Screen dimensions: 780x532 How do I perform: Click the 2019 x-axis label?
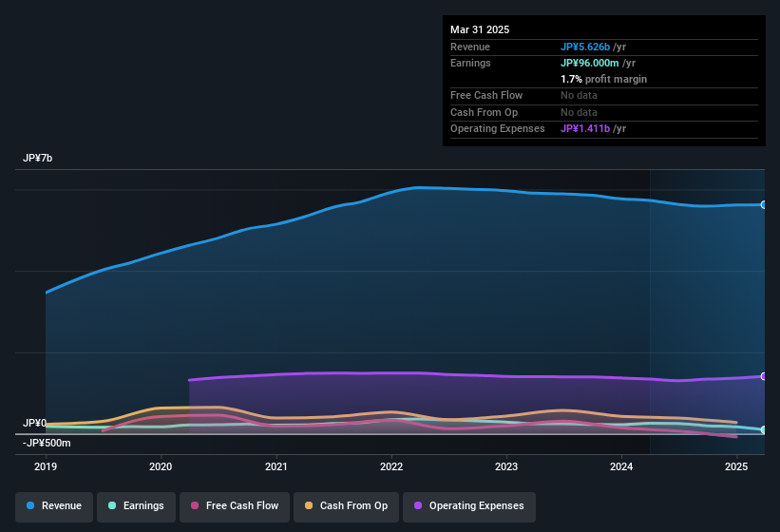46,466
